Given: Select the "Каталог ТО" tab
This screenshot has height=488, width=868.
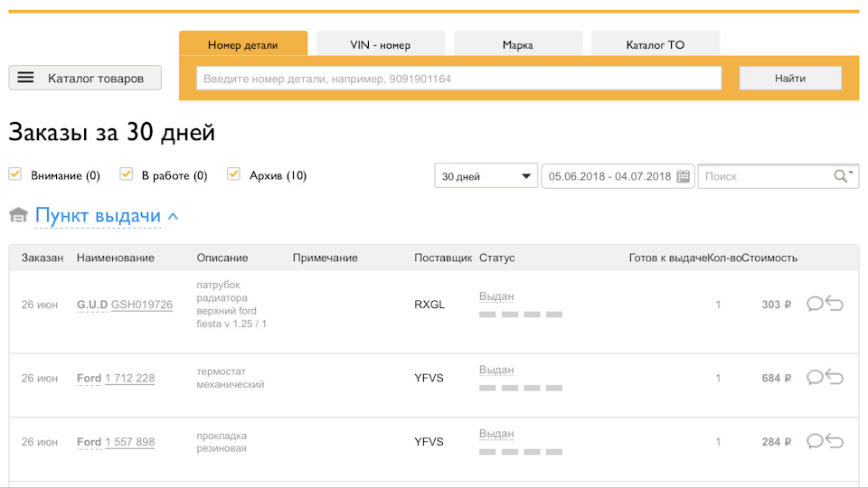Looking at the screenshot, I should pyautogui.click(x=656, y=44).
